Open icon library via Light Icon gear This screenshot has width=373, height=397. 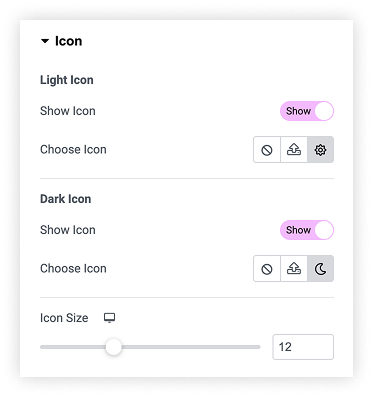(320, 150)
